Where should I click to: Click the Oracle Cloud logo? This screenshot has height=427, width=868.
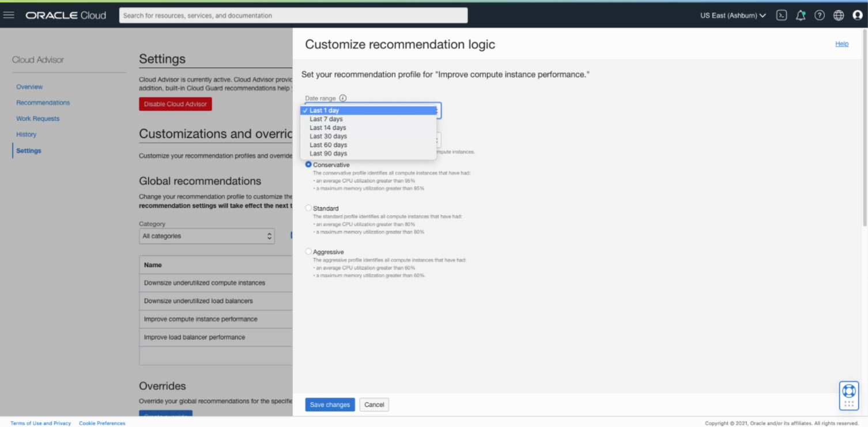click(x=65, y=16)
